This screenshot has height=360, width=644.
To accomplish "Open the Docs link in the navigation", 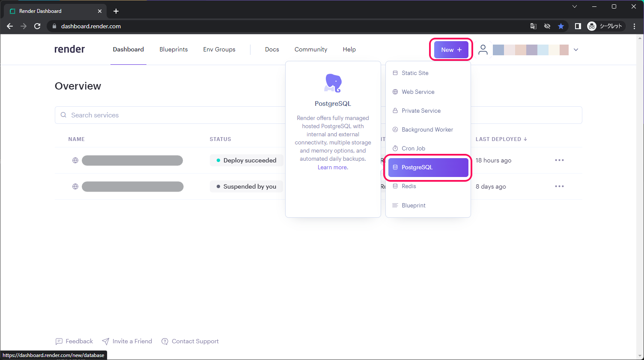I will point(272,49).
